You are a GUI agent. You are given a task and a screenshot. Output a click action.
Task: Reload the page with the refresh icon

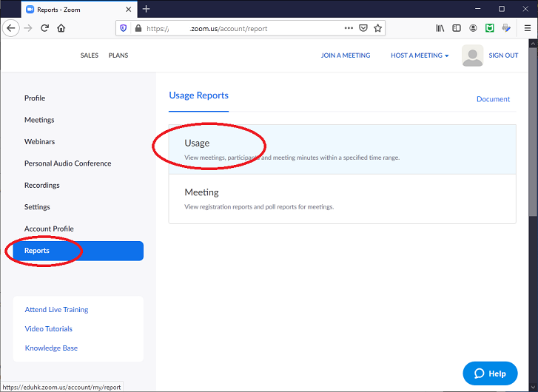point(44,28)
